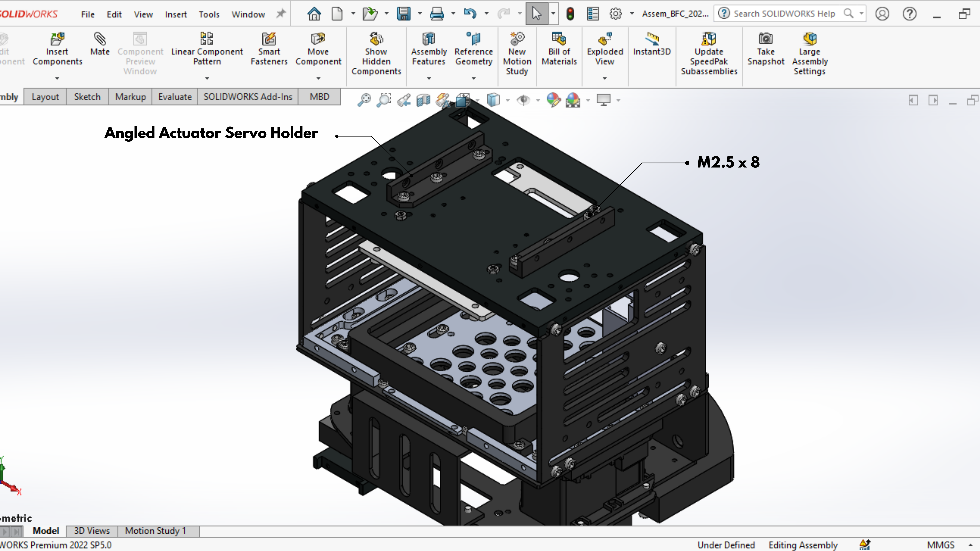Viewport: 980px width, 551px height.
Task: Click the Search SOLIDWORKS Help field
Action: (790, 14)
